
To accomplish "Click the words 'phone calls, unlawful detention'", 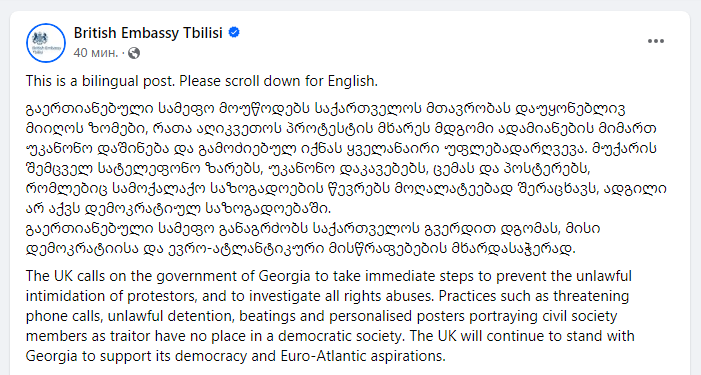I will coord(130,316).
